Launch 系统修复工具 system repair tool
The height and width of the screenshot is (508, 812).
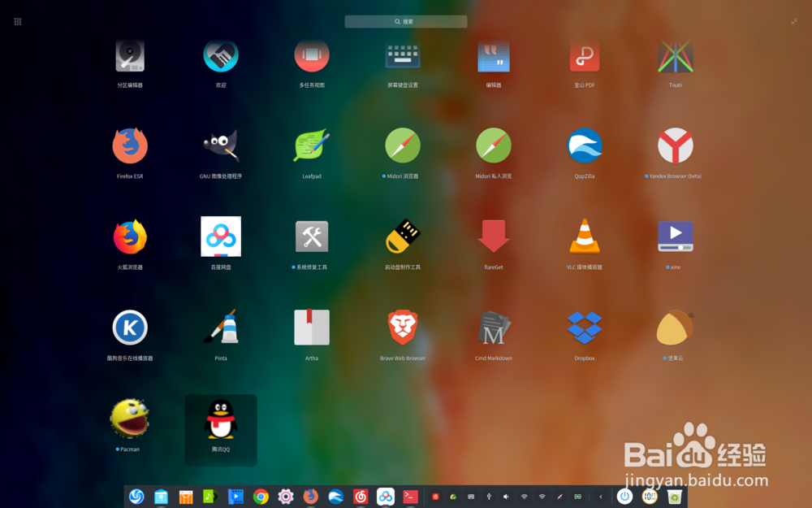point(312,237)
